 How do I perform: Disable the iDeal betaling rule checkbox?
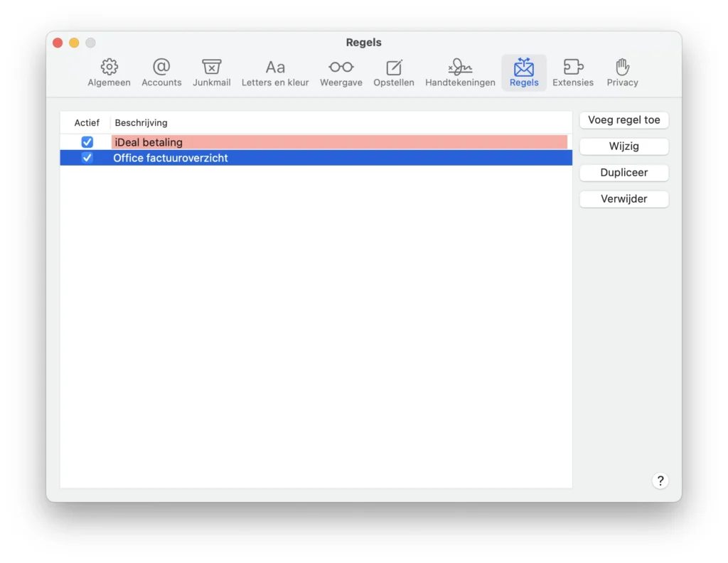click(87, 142)
